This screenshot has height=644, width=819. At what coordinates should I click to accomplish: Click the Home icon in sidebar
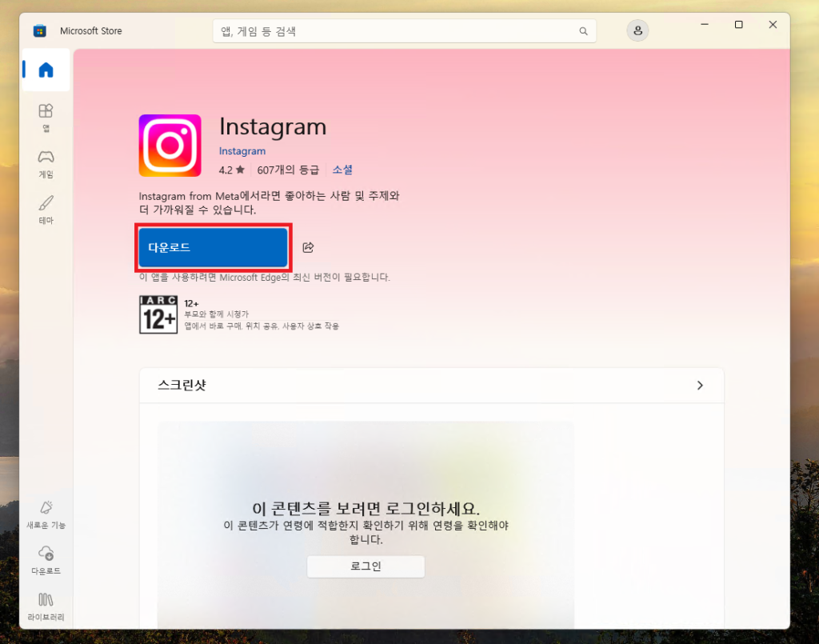coord(46,70)
